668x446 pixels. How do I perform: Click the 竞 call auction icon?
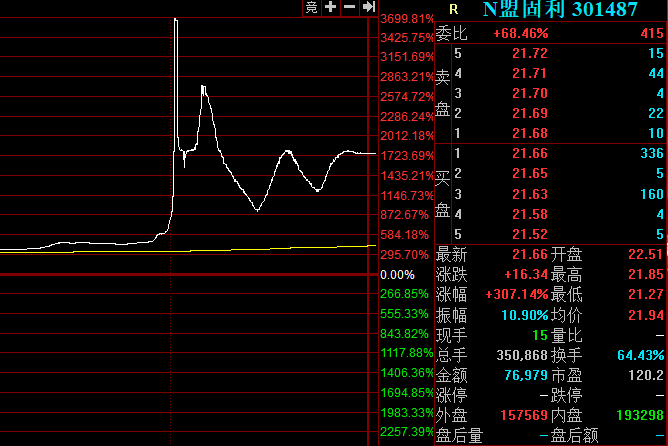[x=311, y=8]
